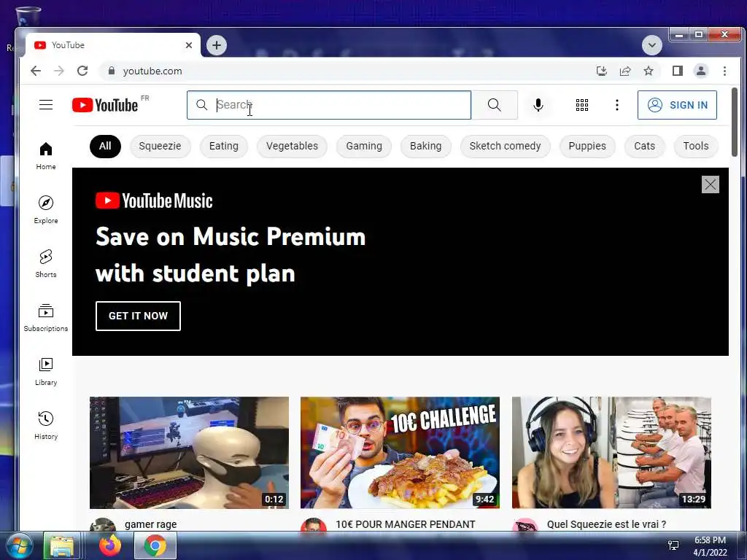Image resolution: width=747 pixels, height=560 pixels.
Task: Open a new Chrome tab
Action: 216,45
